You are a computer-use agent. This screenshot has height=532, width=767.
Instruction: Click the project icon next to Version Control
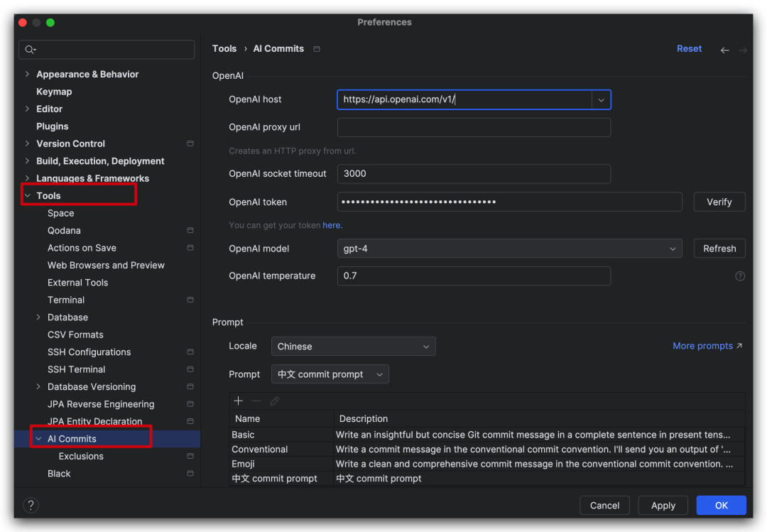tap(190, 143)
